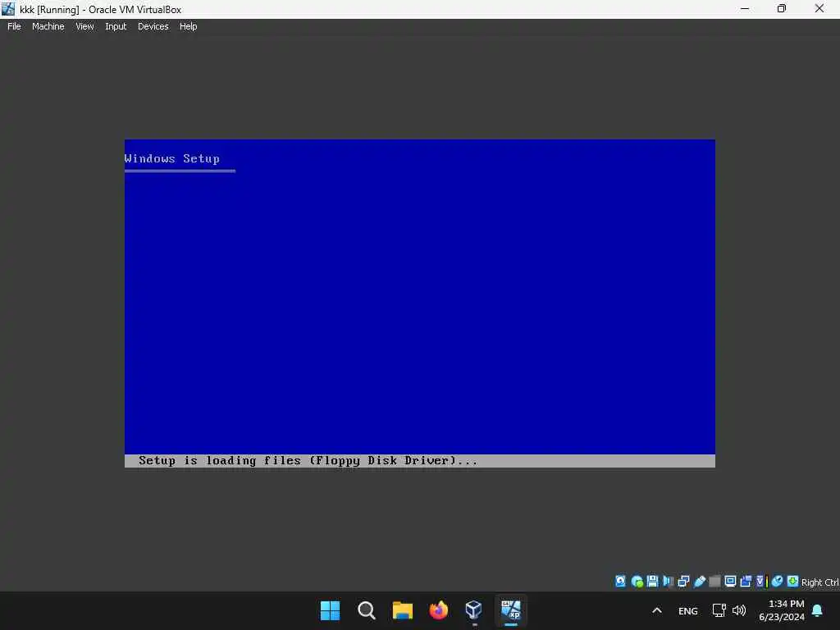Click the USB devices status icon

click(699, 582)
